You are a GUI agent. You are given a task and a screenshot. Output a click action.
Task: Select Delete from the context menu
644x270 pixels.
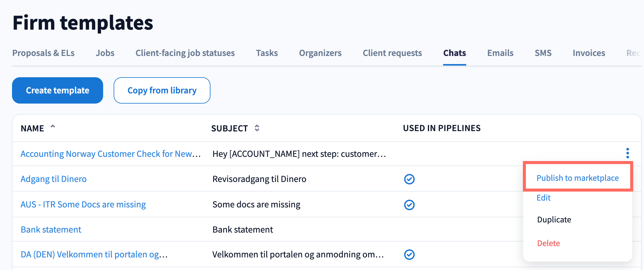click(x=548, y=243)
